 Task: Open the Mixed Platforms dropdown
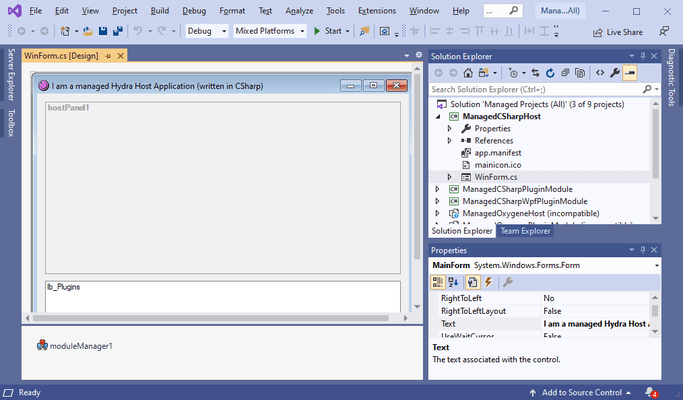(270, 31)
